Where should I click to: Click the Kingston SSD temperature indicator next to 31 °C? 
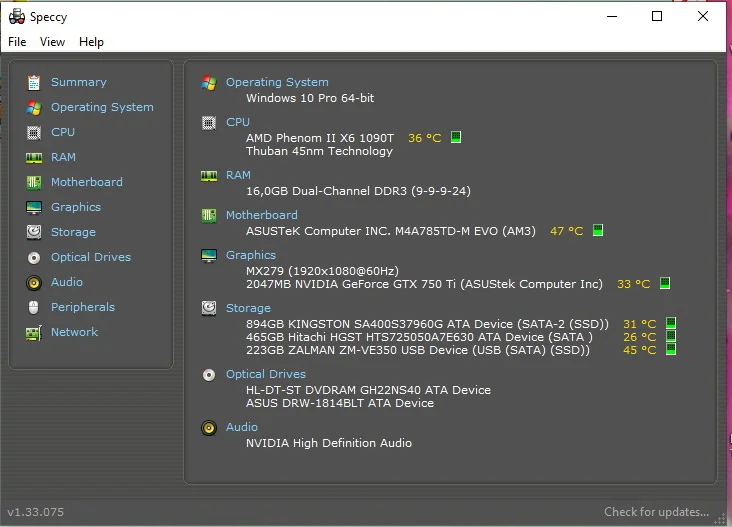click(671, 323)
